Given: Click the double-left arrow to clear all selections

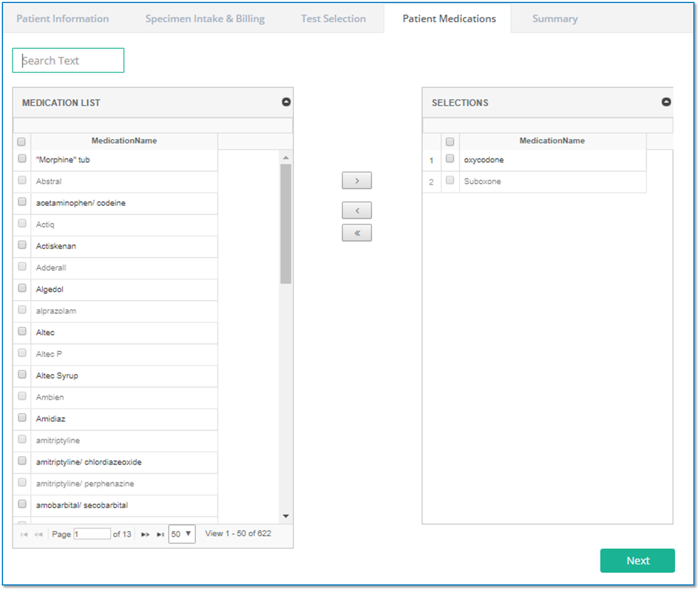Looking at the screenshot, I should tap(356, 233).
